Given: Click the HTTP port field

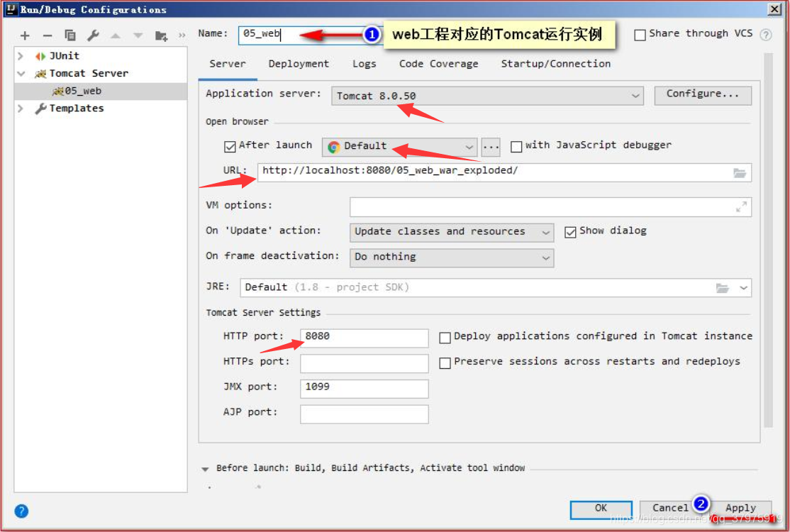Looking at the screenshot, I should [x=365, y=338].
